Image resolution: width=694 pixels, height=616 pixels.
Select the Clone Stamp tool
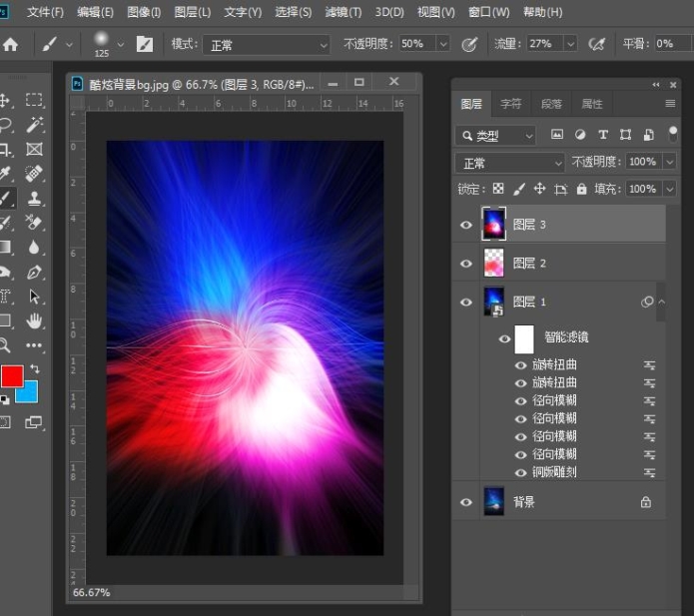coord(35,199)
